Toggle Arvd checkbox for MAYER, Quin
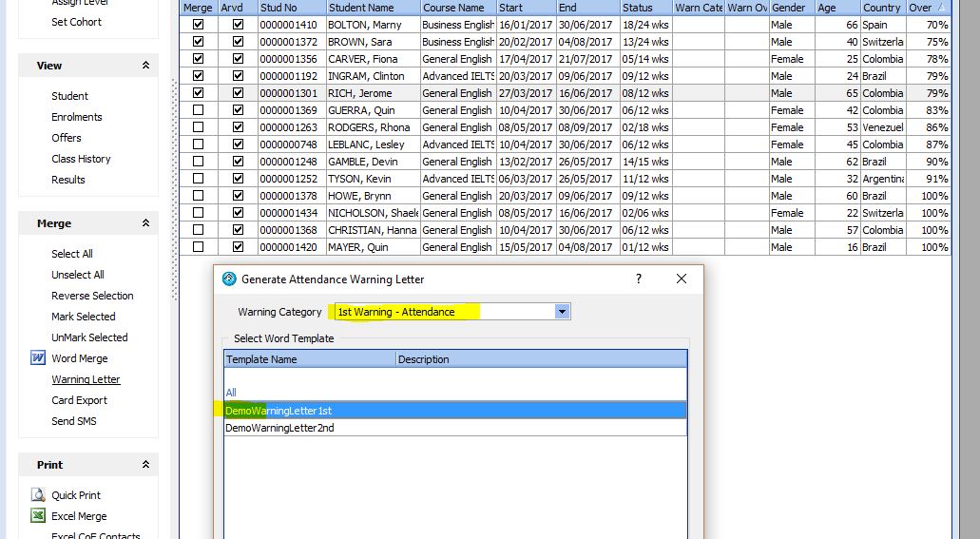The image size is (980, 539). coord(238,247)
